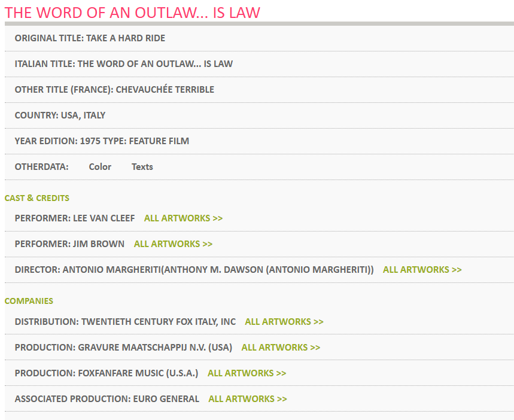
Task: Click the Companies section header
Action: pyautogui.click(x=29, y=301)
